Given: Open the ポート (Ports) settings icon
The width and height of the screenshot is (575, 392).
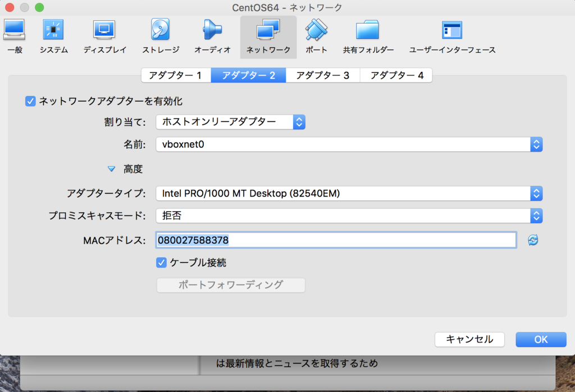Looking at the screenshot, I should [x=316, y=37].
